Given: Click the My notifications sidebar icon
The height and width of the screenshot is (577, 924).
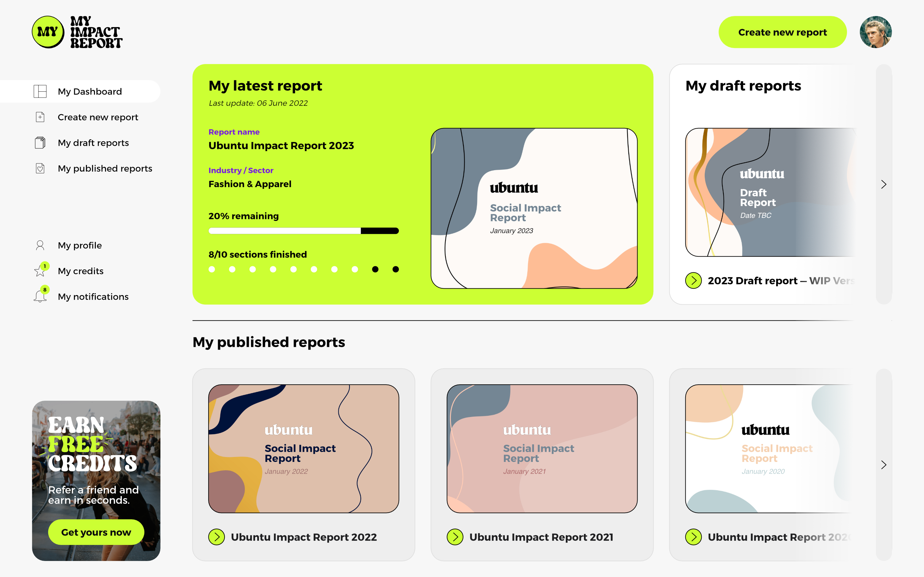Looking at the screenshot, I should 40,296.
